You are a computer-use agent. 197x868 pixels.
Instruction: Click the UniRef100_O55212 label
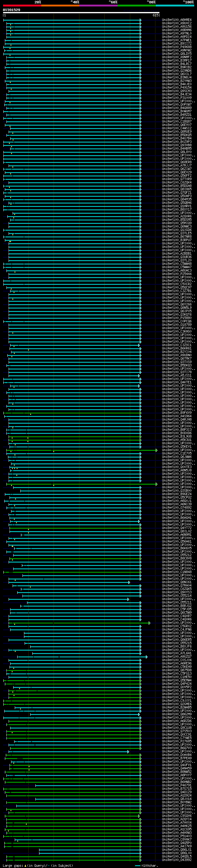pyautogui.click(x=176, y=555)
